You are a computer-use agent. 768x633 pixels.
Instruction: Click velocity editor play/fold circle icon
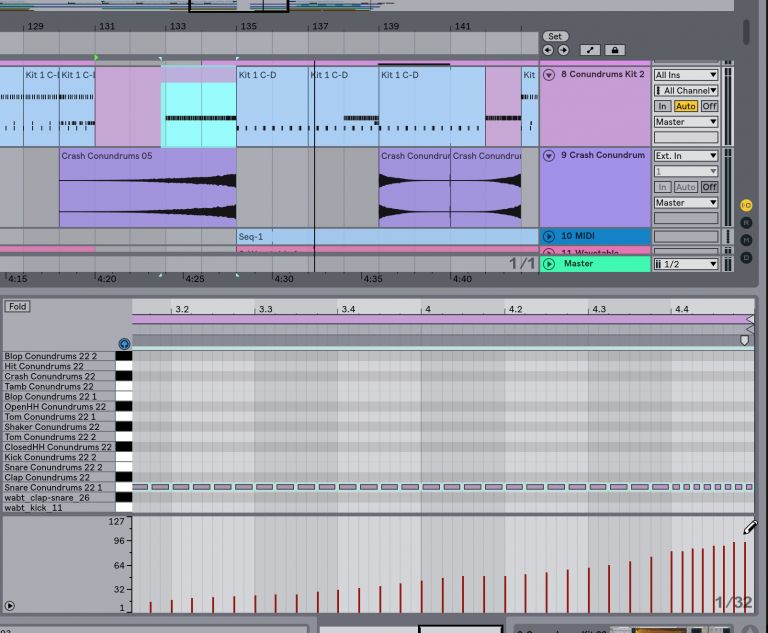point(9,606)
